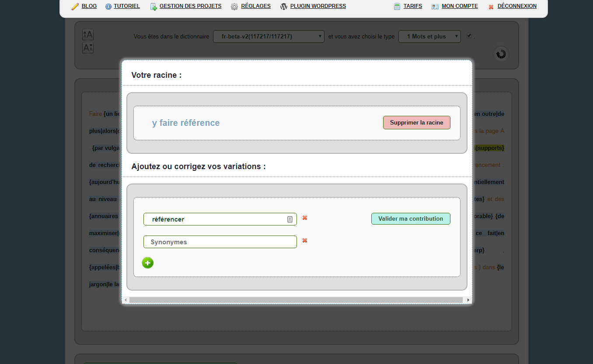Image resolution: width=593 pixels, height=364 pixels.
Task: Click the 'Votre racine :' heading
Action: 157,75
